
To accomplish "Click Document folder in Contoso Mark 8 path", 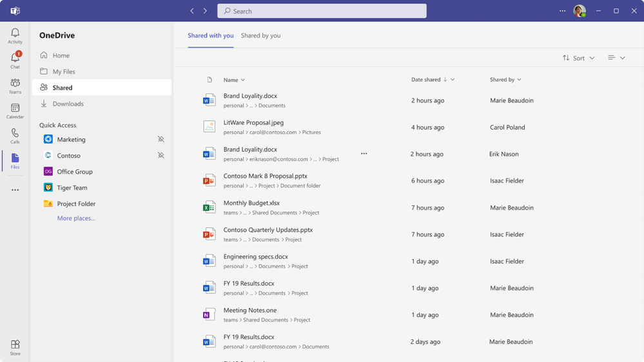I will coord(300,186).
